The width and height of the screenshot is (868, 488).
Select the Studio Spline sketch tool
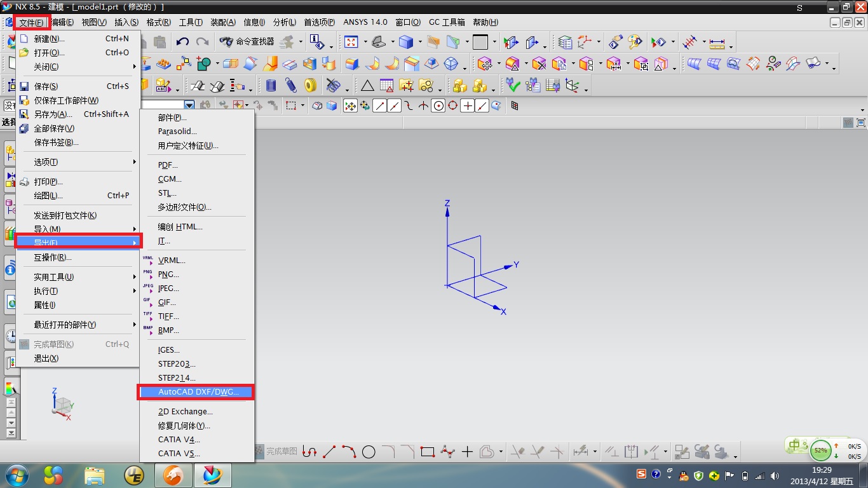[448, 452]
